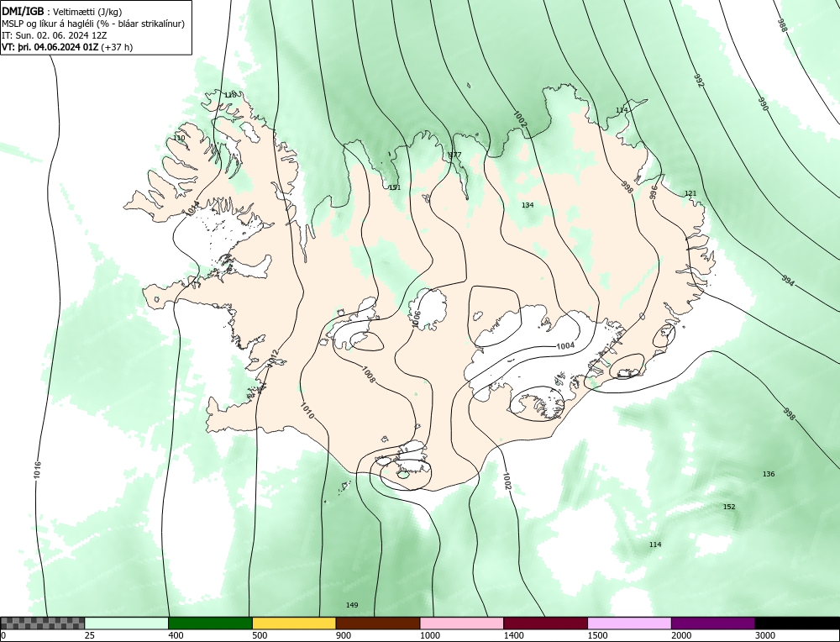Click the legend tick label '2000'
840x642 pixels.
coord(681,635)
